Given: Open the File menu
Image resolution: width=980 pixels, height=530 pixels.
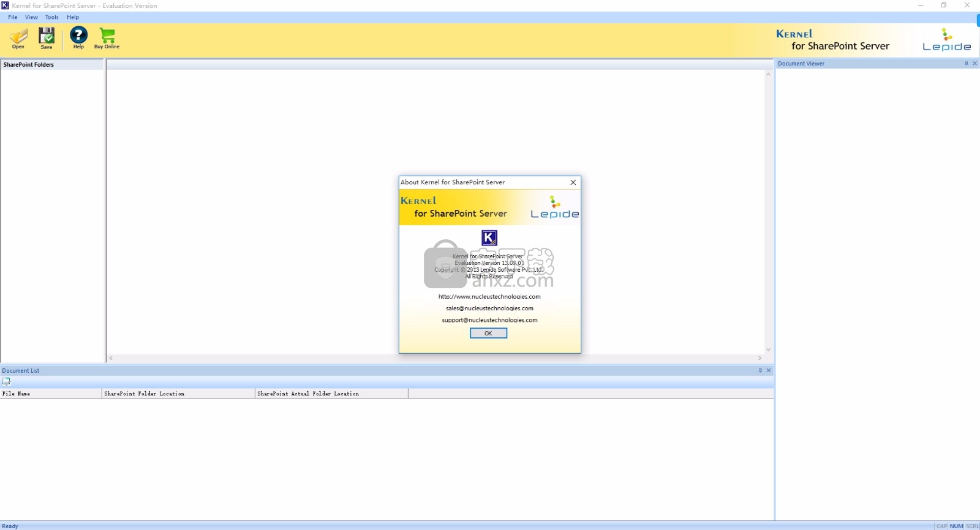Looking at the screenshot, I should click(x=13, y=17).
